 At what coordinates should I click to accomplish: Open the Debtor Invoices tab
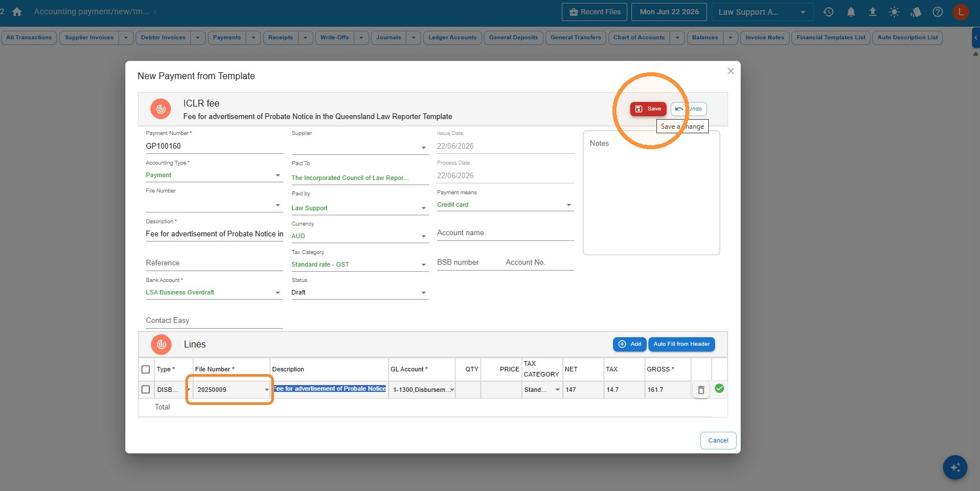pyautogui.click(x=164, y=38)
